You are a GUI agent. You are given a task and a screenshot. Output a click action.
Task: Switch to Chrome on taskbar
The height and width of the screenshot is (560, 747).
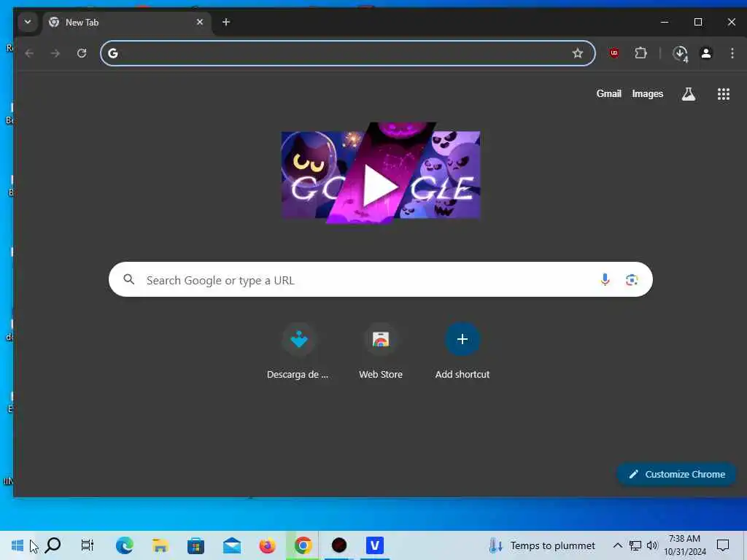coord(303,545)
